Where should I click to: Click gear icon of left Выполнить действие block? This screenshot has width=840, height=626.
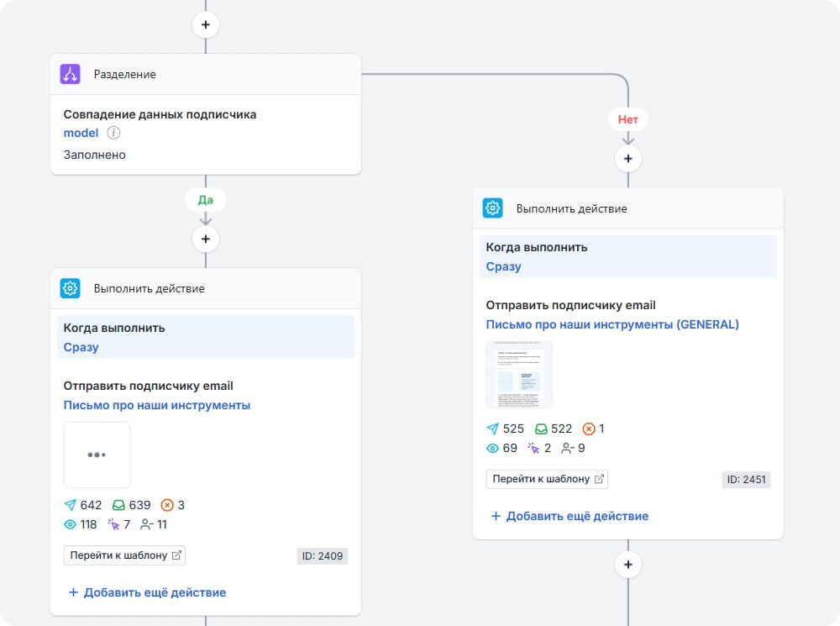tap(70, 288)
